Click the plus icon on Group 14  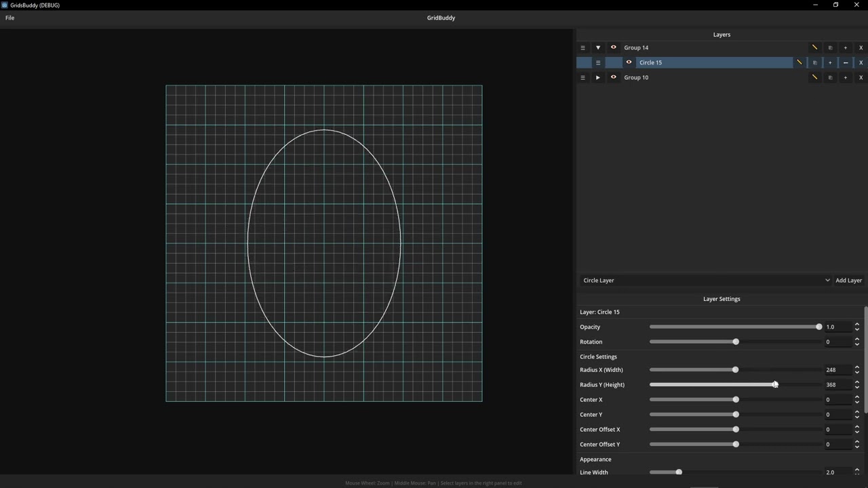846,47
